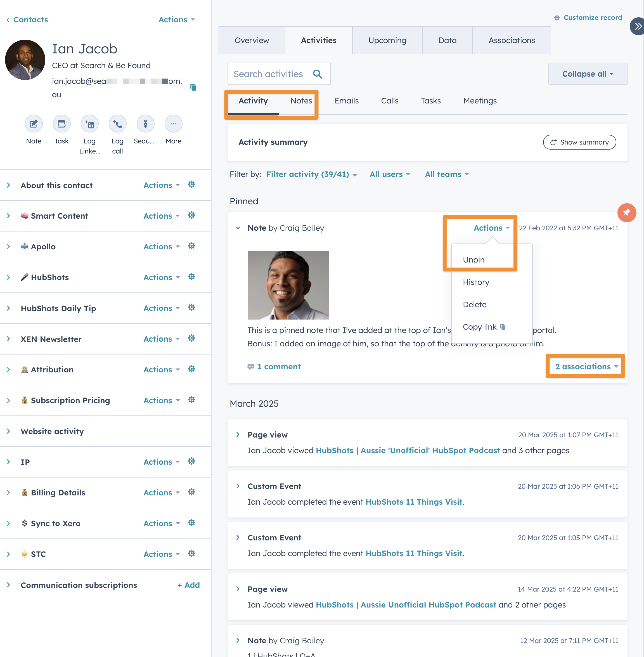Click the Log call phone icon

pyautogui.click(x=117, y=124)
